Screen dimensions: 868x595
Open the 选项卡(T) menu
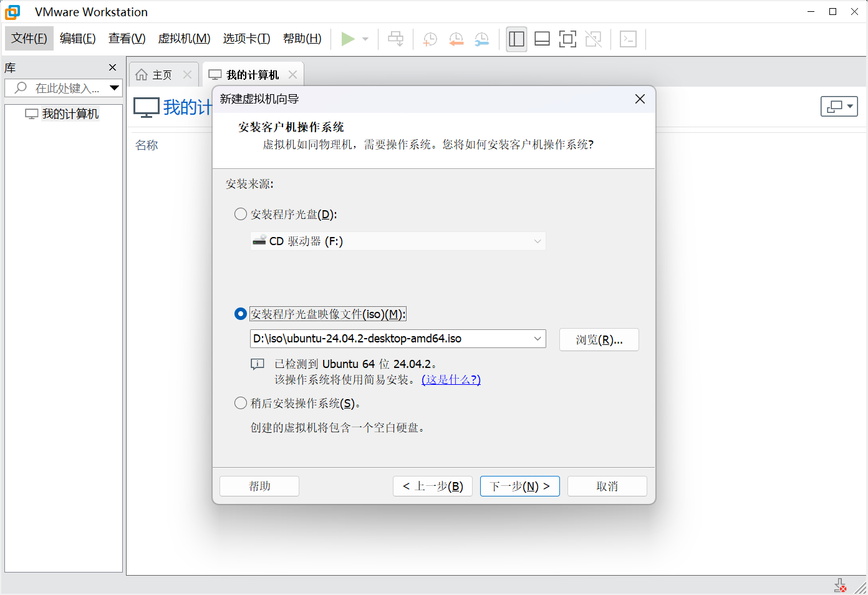point(247,39)
